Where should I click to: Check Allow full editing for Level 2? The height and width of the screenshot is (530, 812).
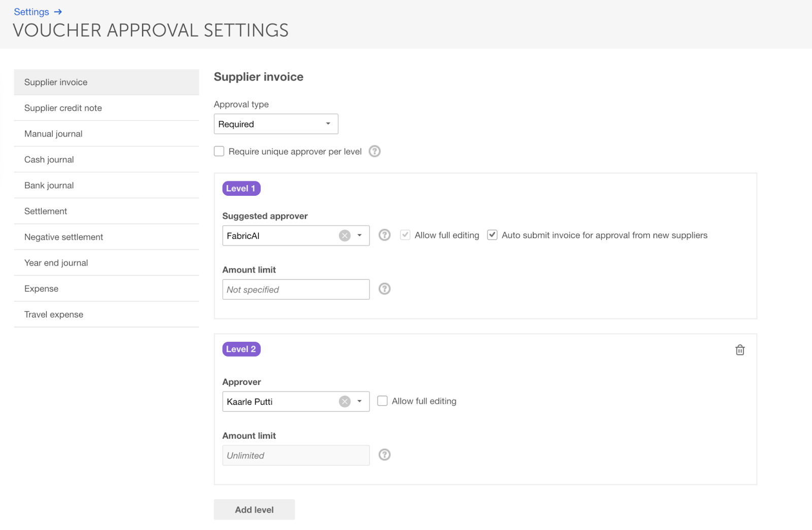pos(383,401)
